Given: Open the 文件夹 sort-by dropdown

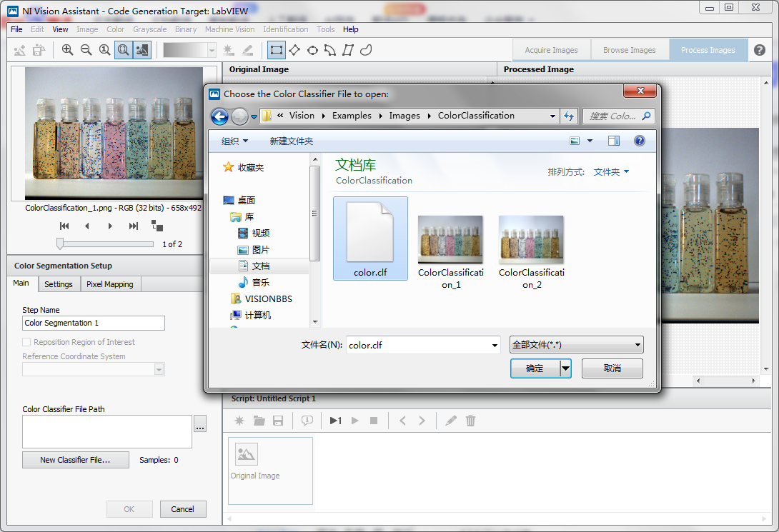Looking at the screenshot, I should click(611, 172).
